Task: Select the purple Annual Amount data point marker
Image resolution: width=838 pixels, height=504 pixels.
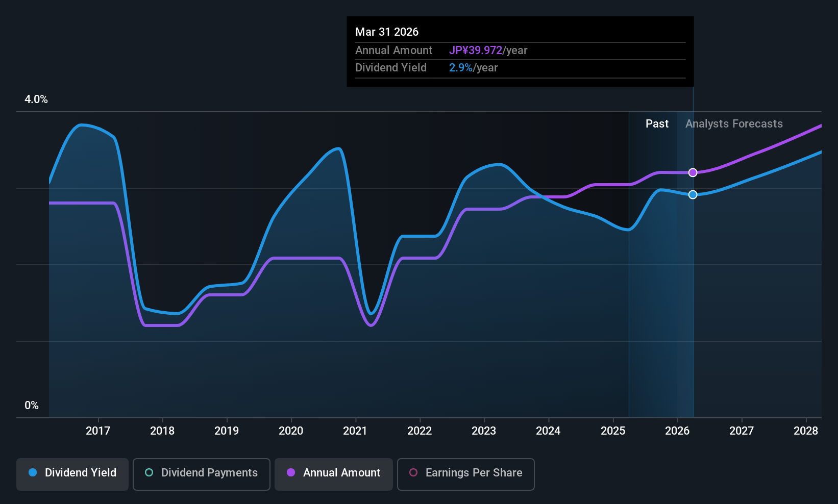Action: pyautogui.click(x=693, y=172)
